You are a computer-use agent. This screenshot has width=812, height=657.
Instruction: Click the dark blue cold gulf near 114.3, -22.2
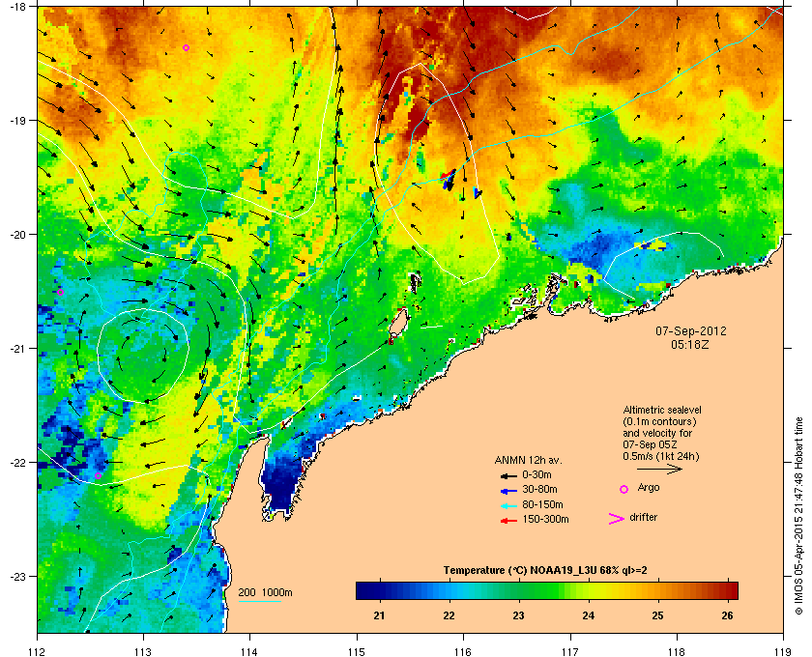[281, 481]
